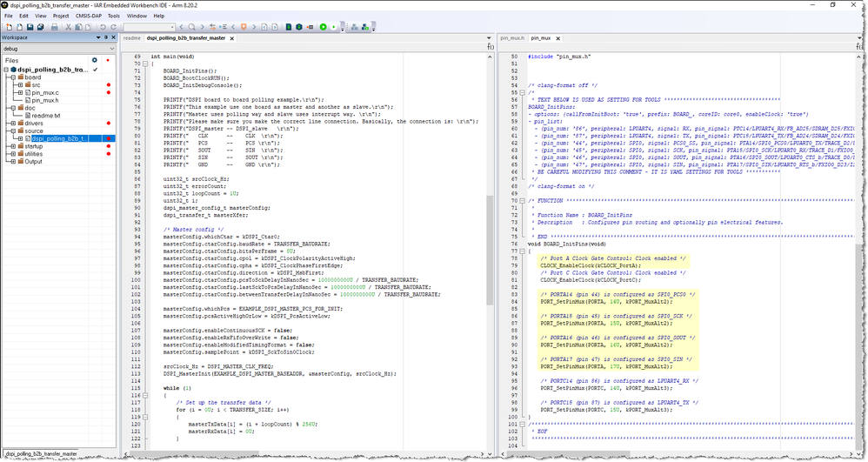Toggle code fold at main function brace
This screenshot has height=462, width=868.
point(144,64)
